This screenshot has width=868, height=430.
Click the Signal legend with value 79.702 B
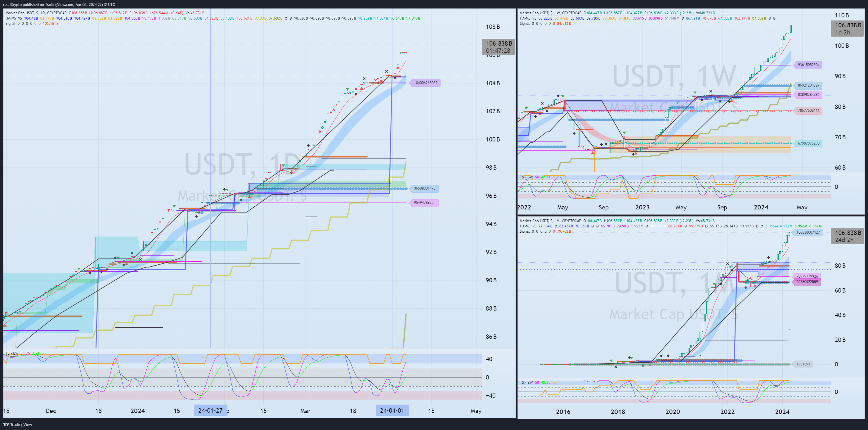(545, 231)
